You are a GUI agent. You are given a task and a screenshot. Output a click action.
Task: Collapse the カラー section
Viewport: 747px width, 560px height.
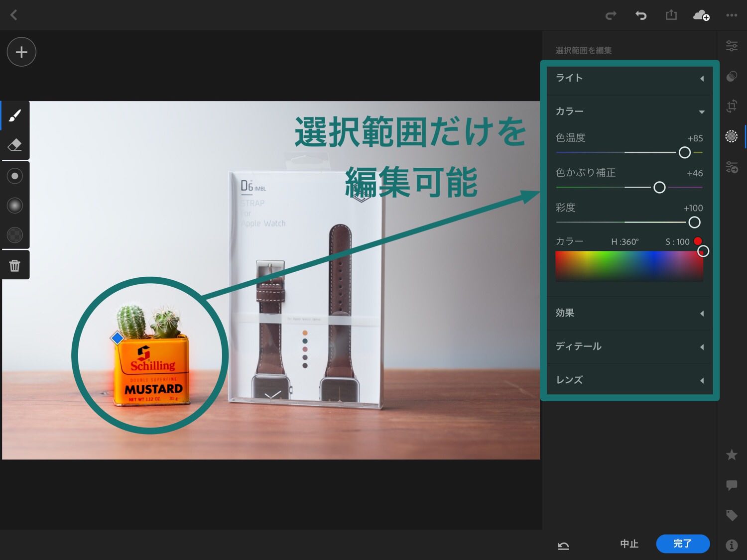629,112
